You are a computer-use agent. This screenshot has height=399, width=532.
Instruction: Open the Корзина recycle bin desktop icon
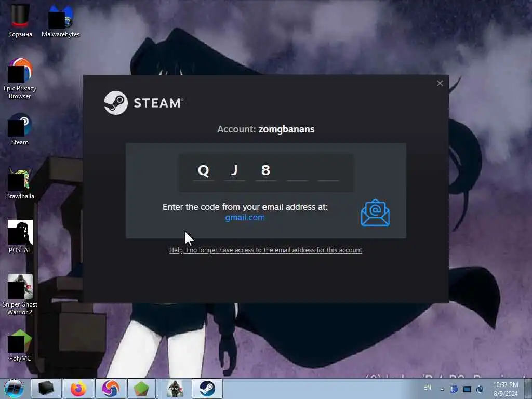point(20,20)
